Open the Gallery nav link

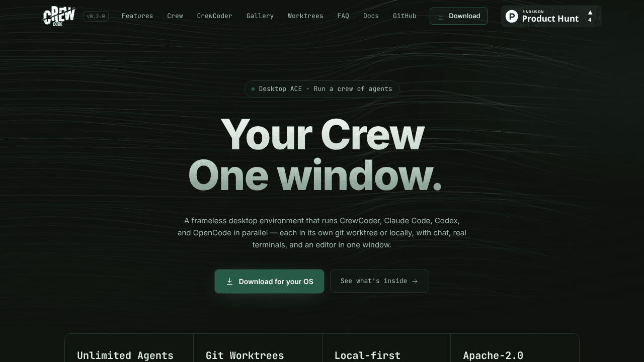click(260, 16)
